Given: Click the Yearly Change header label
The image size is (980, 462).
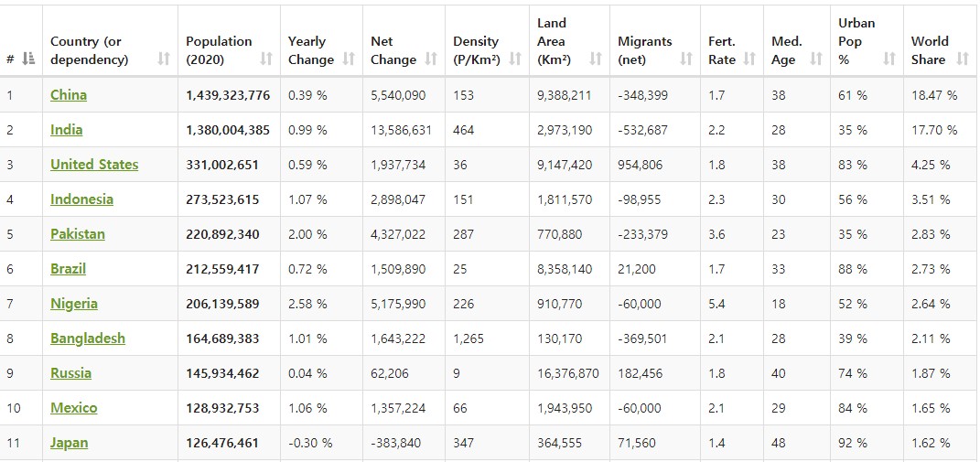Looking at the screenshot, I should tap(310, 50).
